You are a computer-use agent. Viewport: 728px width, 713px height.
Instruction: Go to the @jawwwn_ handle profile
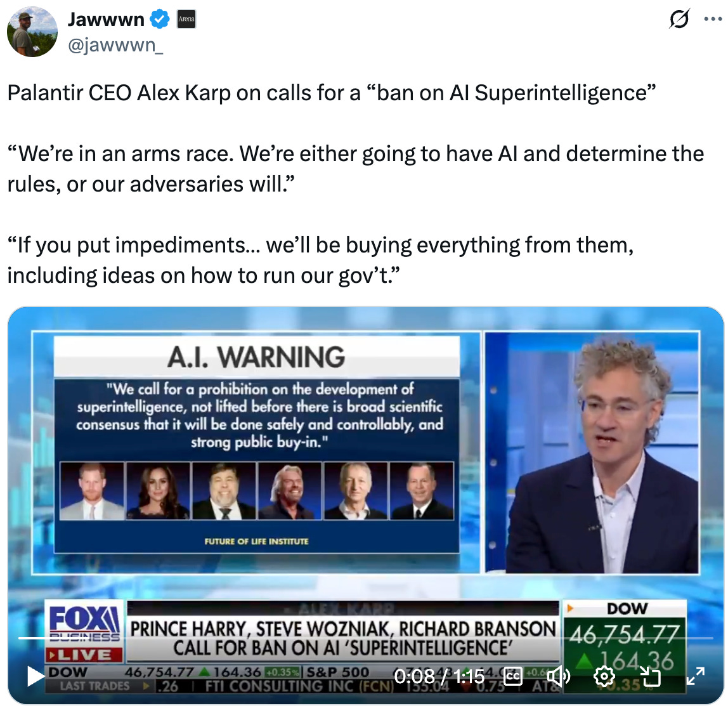(x=115, y=46)
